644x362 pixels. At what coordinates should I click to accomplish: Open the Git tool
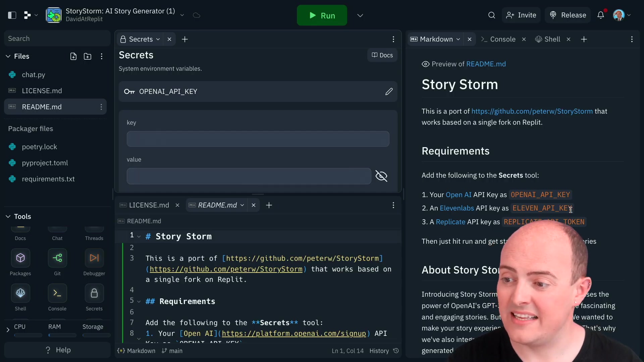57,262
